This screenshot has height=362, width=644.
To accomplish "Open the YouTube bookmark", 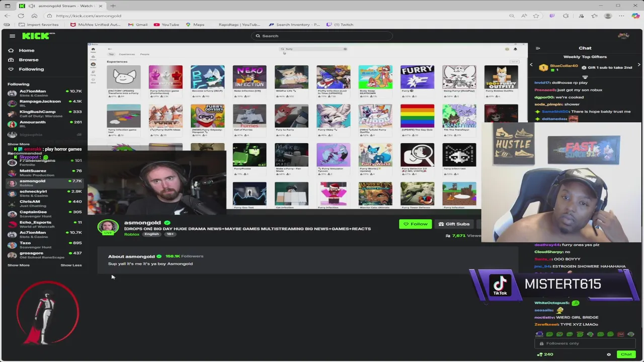I will coord(167,25).
